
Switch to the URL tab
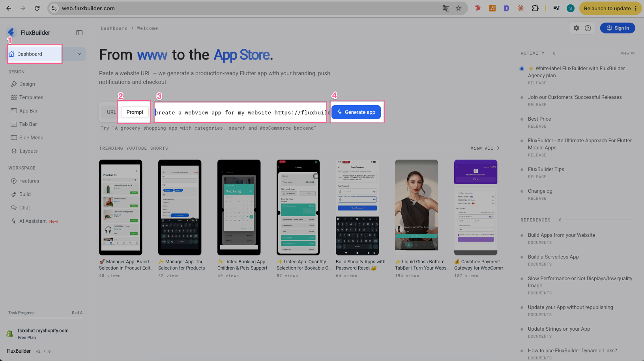click(x=111, y=112)
